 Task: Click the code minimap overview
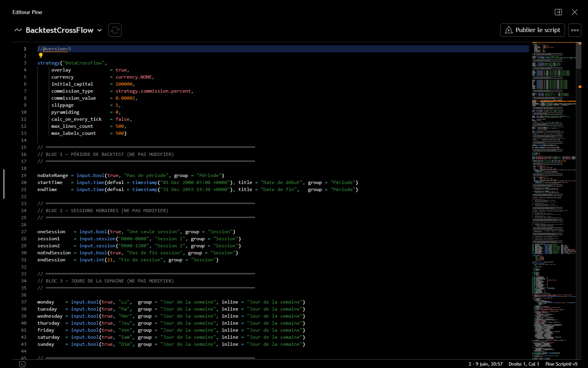554,201
